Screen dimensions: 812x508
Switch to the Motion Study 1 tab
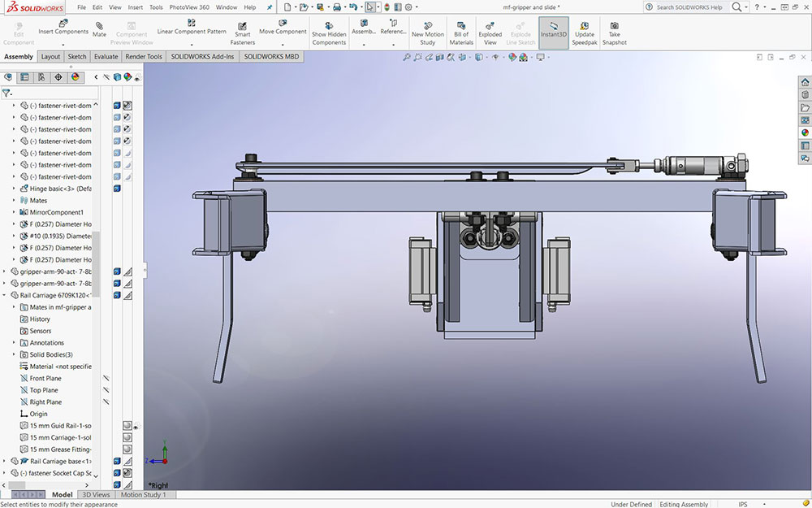pyautogui.click(x=144, y=495)
